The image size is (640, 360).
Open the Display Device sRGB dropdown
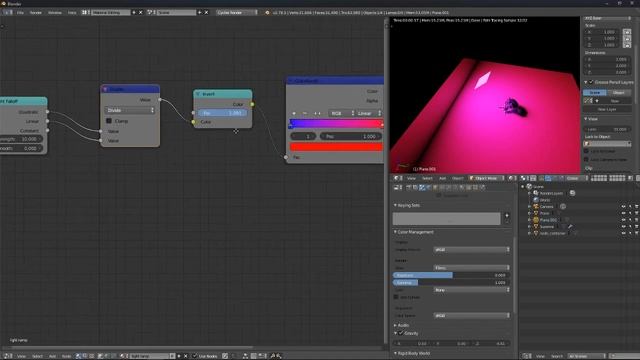point(471,249)
